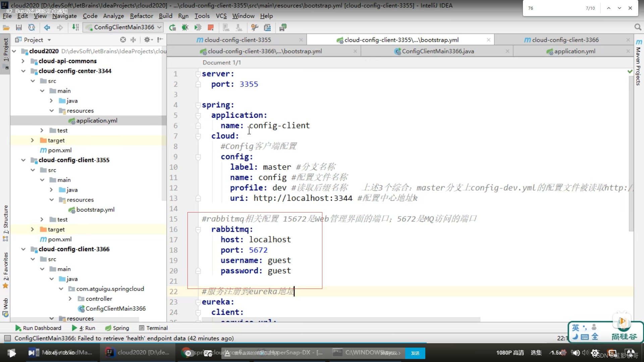Click the SDK/memory chip toolbar icon
This screenshot has width=644, height=362.
[x=283, y=27]
